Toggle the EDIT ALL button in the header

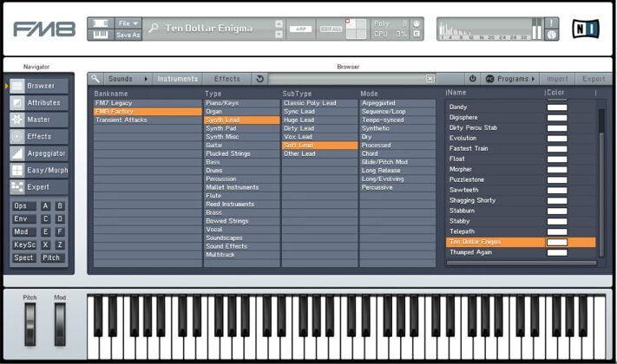pos(331,29)
